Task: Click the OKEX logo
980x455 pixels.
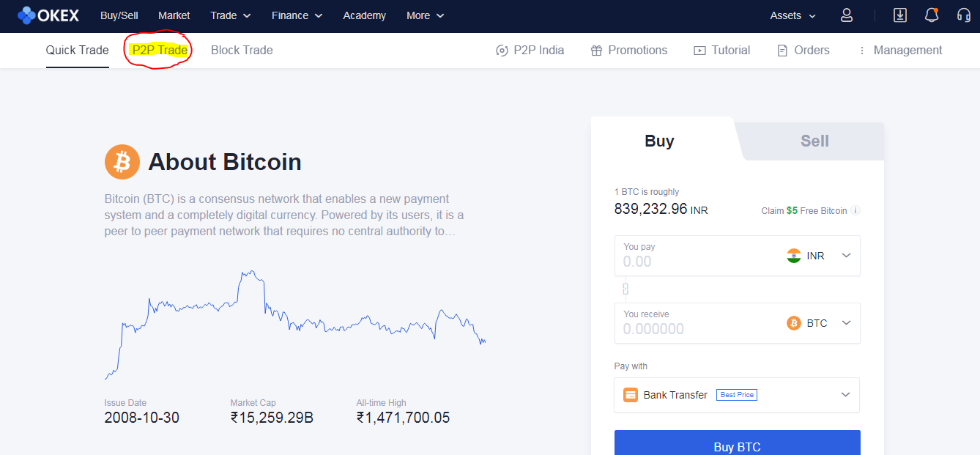Action: tap(48, 15)
